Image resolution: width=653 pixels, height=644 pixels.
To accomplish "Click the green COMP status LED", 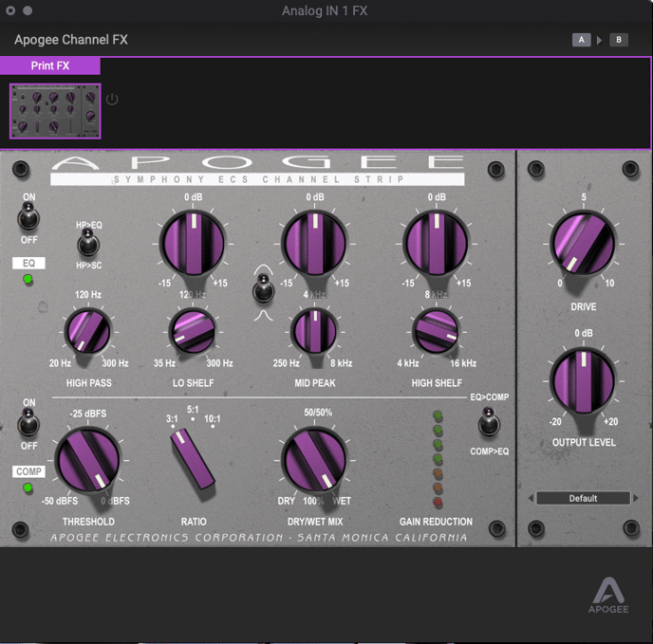I will (28, 488).
